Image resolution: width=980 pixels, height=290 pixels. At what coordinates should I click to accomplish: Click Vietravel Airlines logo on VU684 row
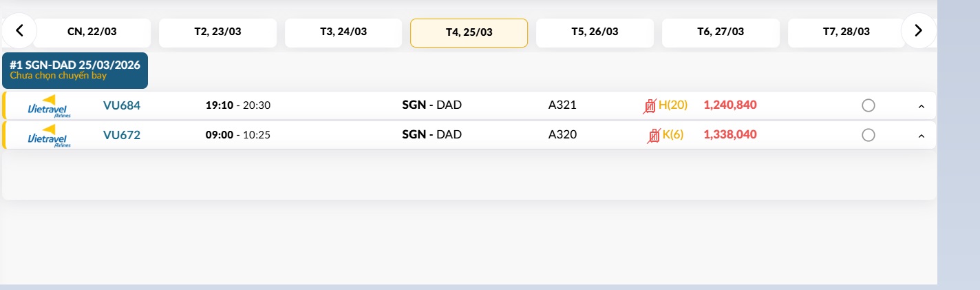pos(50,106)
